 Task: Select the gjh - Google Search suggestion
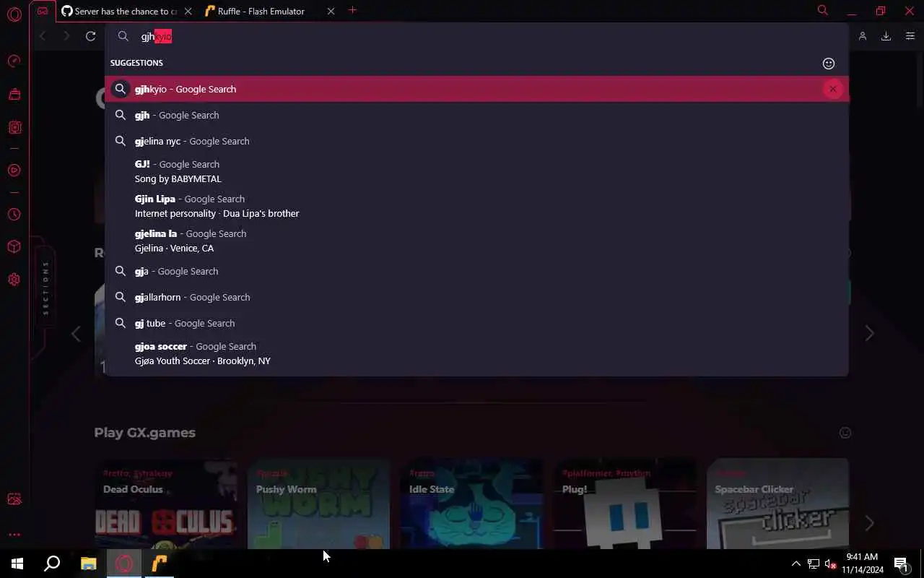[476, 115]
